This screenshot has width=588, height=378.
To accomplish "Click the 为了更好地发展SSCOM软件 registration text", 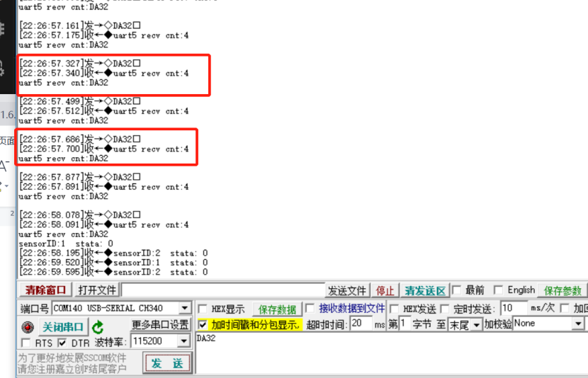I will [72, 357].
